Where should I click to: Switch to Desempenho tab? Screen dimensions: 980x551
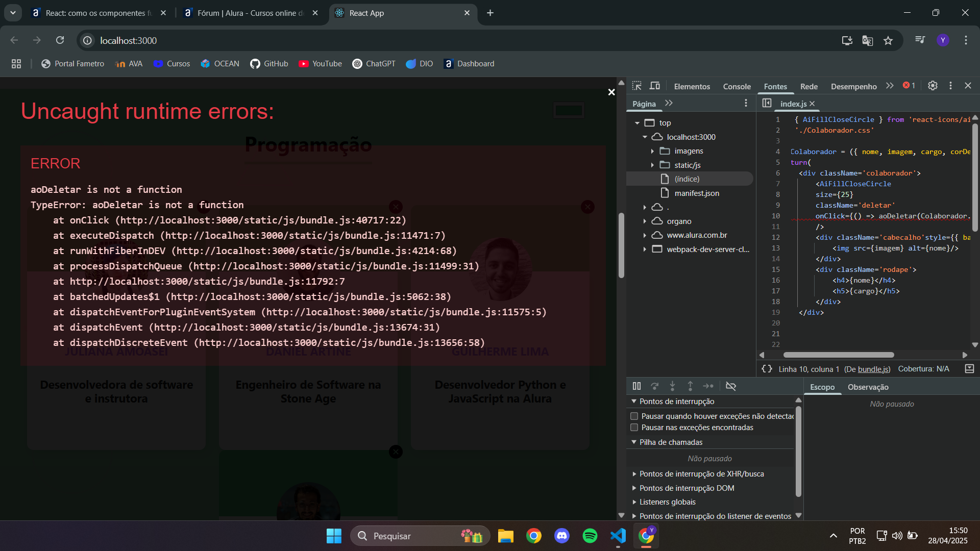click(853, 86)
